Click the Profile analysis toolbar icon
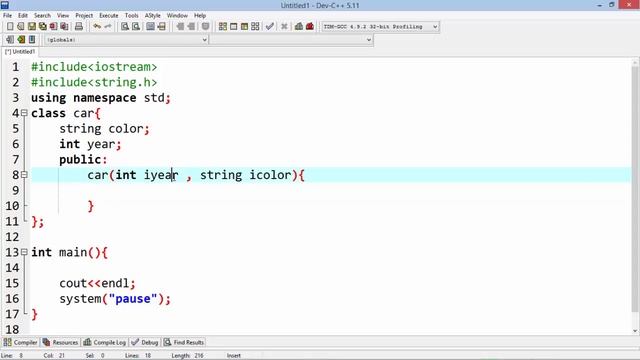Screen dimensions: 640x360 (x=299, y=27)
